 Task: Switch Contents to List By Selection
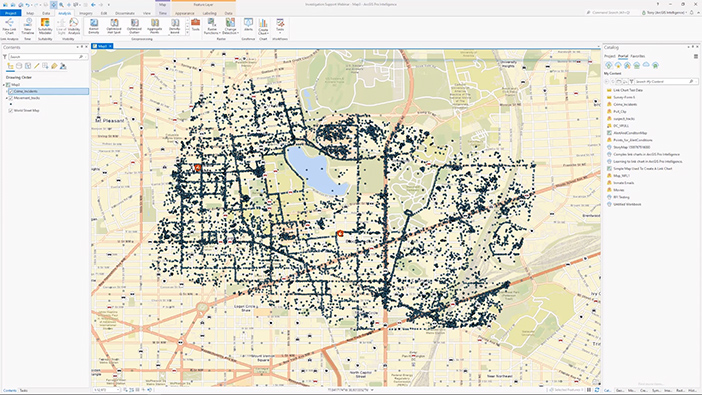click(x=28, y=66)
